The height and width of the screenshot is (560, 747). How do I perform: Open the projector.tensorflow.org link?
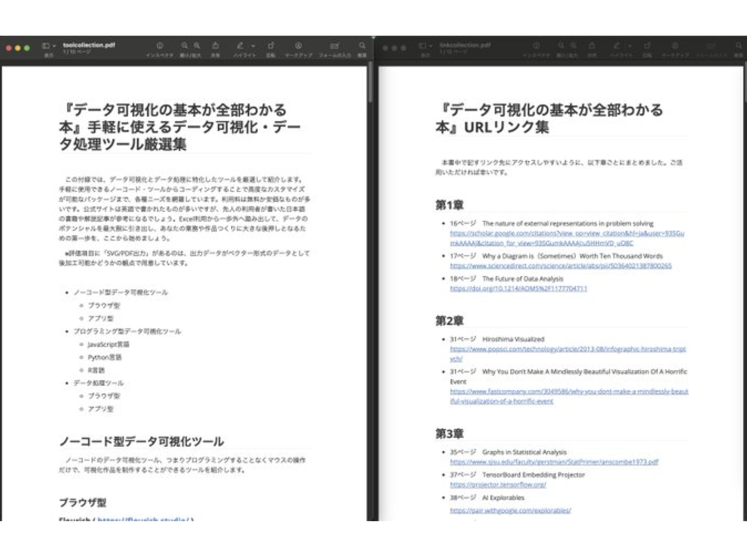498,485
